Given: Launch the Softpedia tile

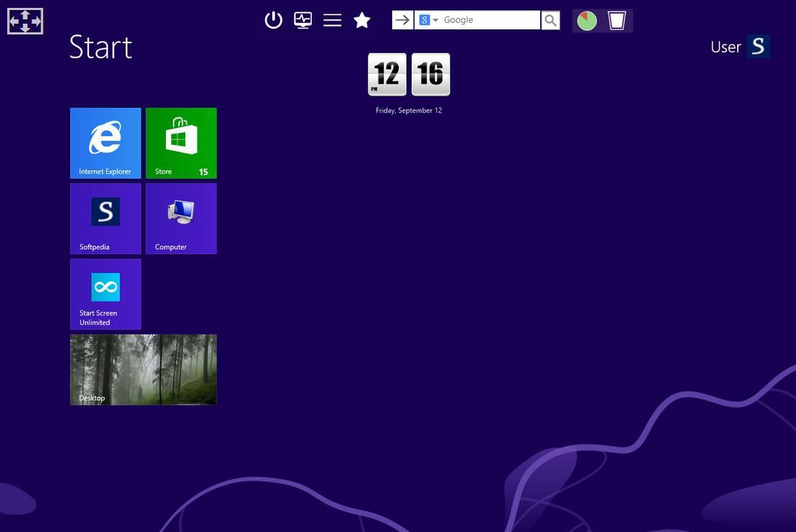Looking at the screenshot, I should click(105, 218).
